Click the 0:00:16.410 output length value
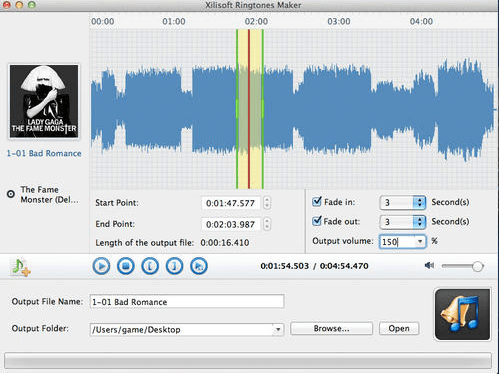 (x=225, y=243)
